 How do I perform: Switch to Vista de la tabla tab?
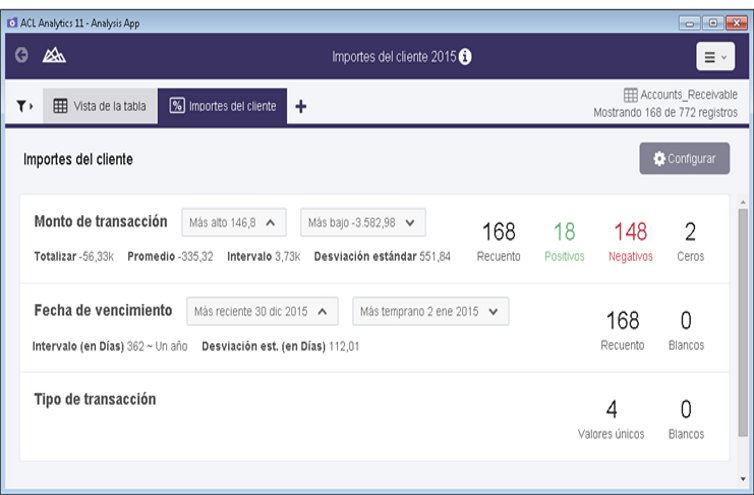[x=99, y=106]
